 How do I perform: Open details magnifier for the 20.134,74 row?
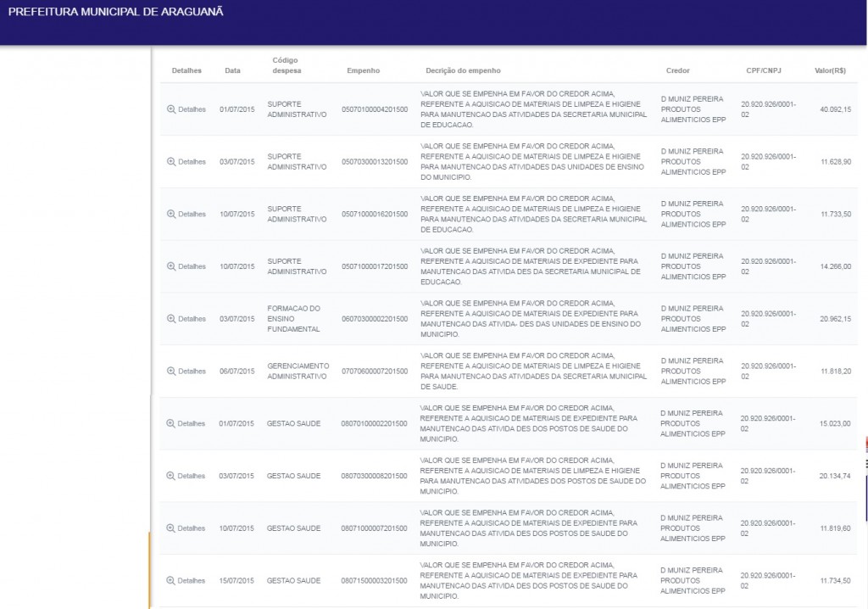pyautogui.click(x=170, y=476)
